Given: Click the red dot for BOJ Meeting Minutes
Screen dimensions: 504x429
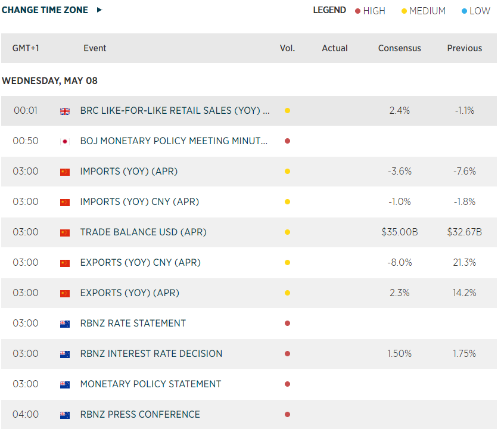Looking at the screenshot, I should tap(287, 141).
